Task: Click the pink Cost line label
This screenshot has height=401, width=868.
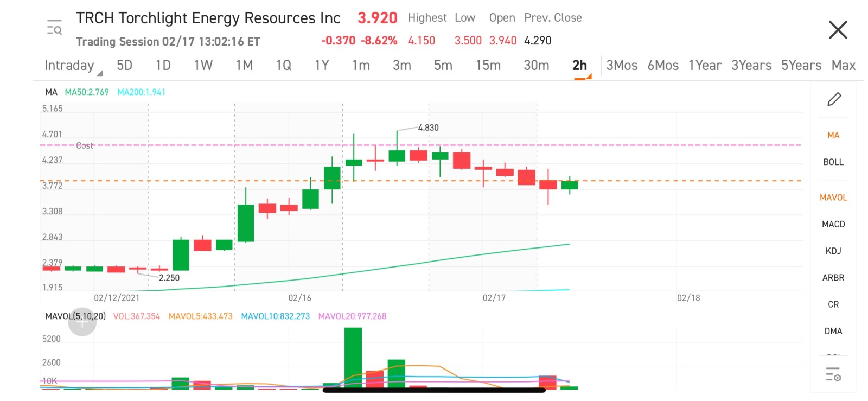Action: pos(85,145)
